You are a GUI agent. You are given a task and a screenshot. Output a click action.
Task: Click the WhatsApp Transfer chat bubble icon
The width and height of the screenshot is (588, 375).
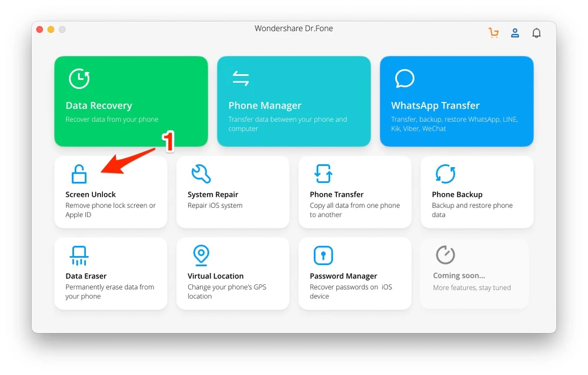point(405,79)
